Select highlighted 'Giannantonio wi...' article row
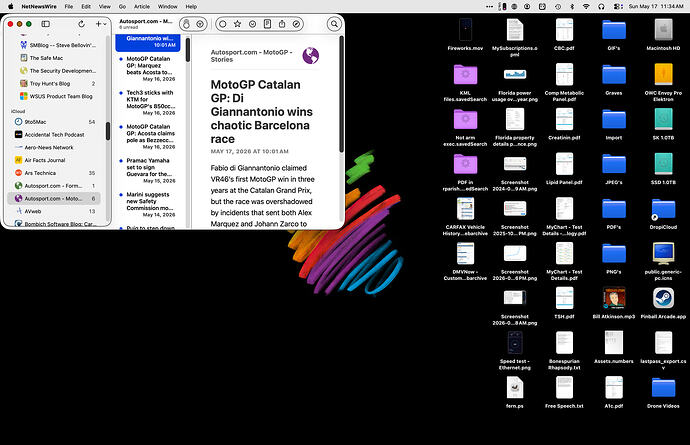 point(148,42)
